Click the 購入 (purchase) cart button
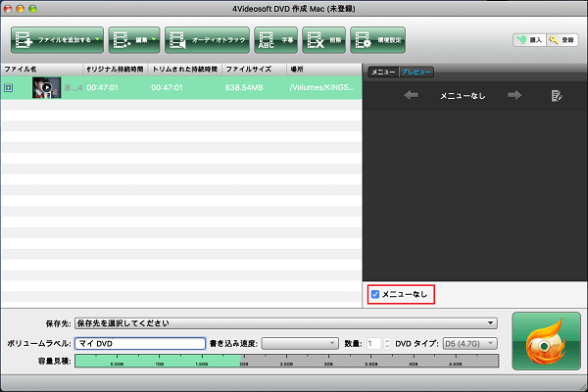588x392 pixels. click(x=529, y=40)
